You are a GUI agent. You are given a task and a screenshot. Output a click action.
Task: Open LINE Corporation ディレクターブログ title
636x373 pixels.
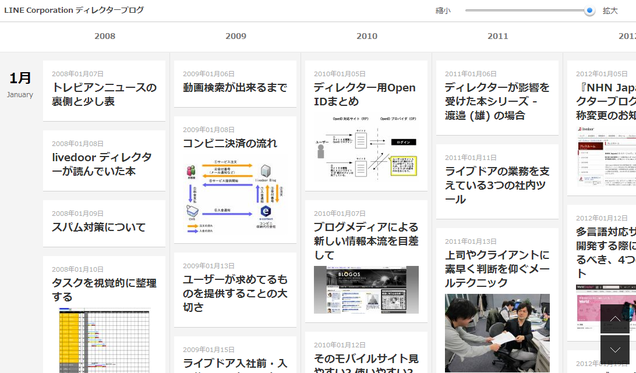(74, 10)
